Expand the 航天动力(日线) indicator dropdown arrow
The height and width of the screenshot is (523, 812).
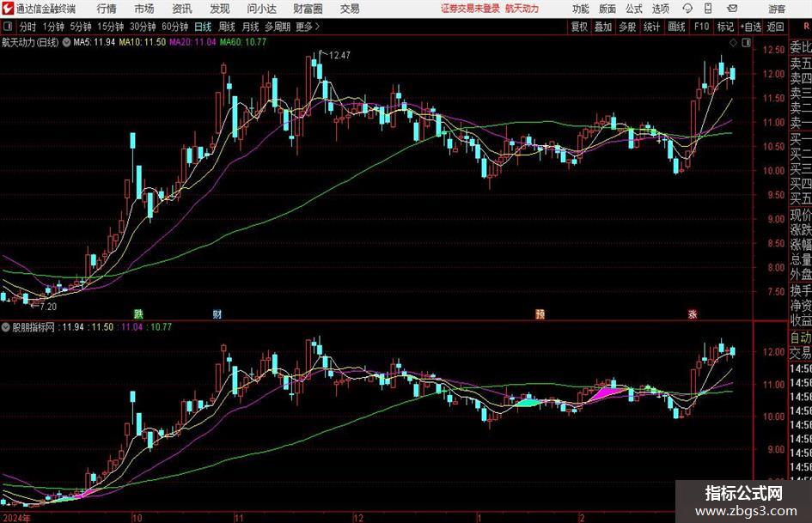click(66, 42)
